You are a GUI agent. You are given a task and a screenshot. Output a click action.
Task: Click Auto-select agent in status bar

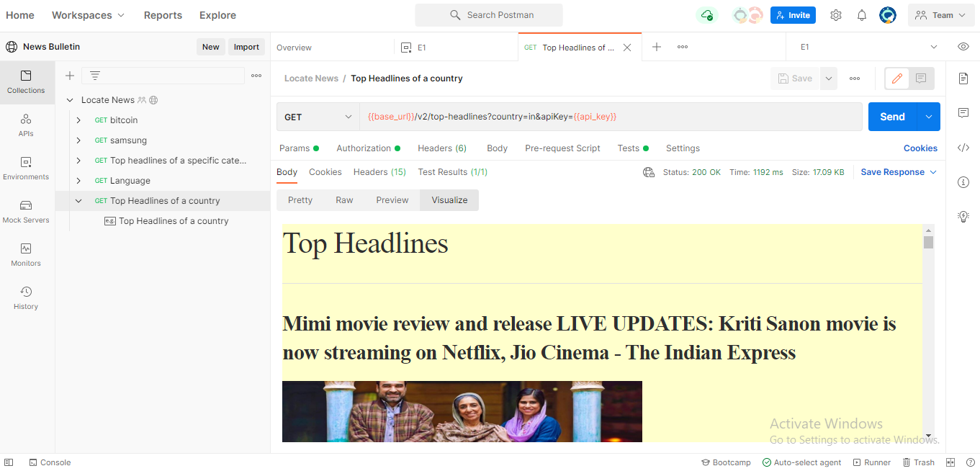coord(801,462)
